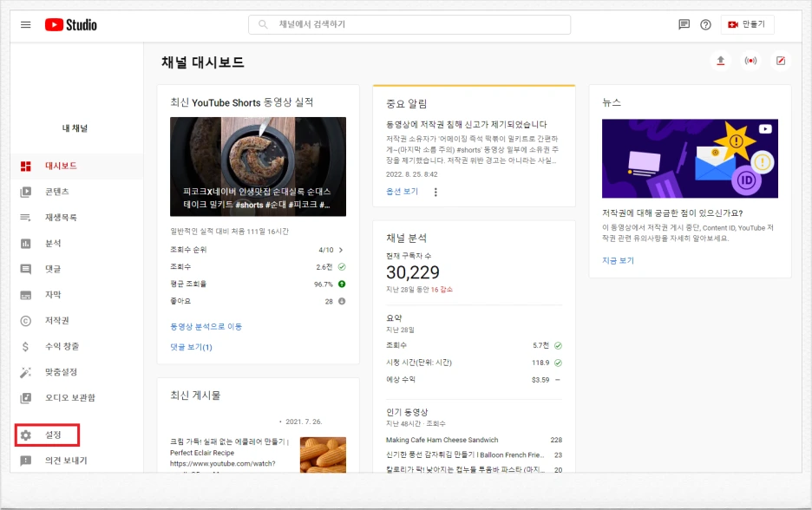Click the 내 채널 label

[75, 128]
